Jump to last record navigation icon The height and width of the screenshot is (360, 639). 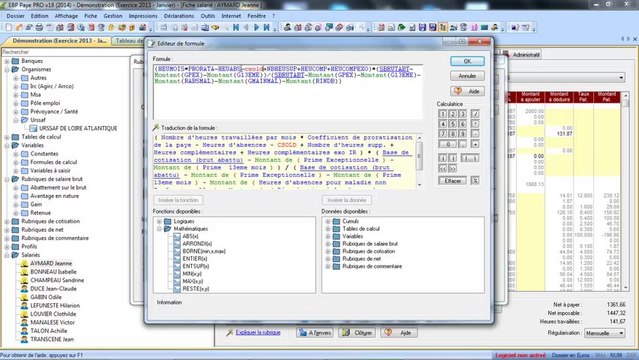pyautogui.click(x=267, y=27)
